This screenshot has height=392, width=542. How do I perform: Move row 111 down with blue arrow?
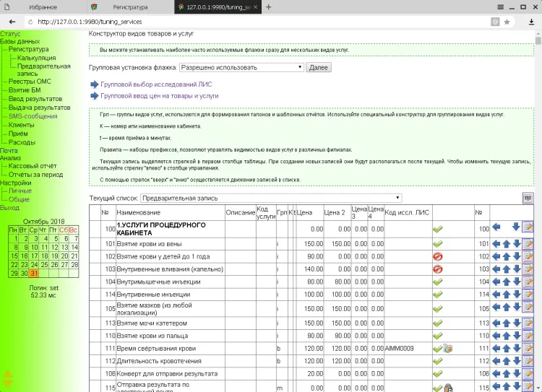click(x=517, y=348)
